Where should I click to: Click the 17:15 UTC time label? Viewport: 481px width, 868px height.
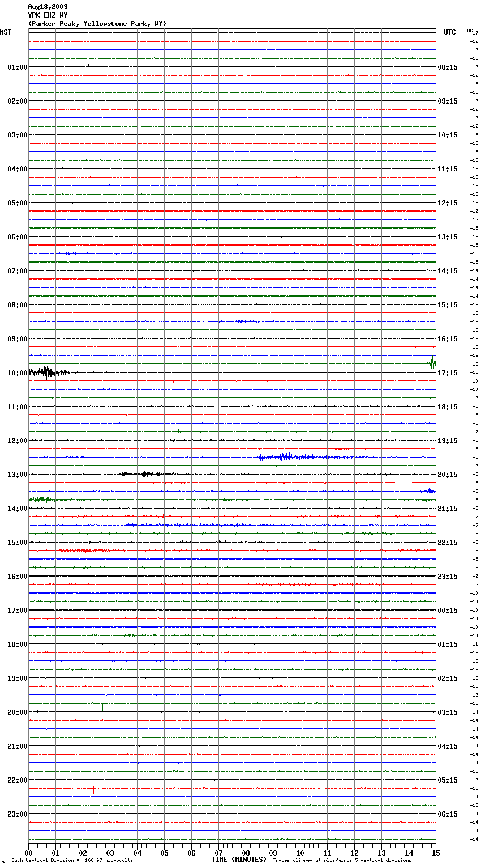pyautogui.click(x=448, y=373)
